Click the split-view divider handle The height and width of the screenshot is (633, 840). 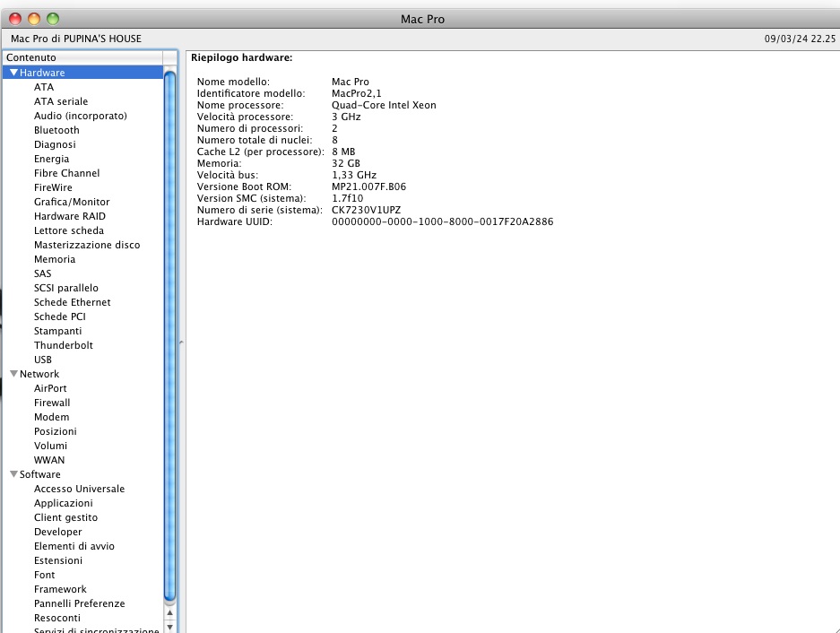181,342
